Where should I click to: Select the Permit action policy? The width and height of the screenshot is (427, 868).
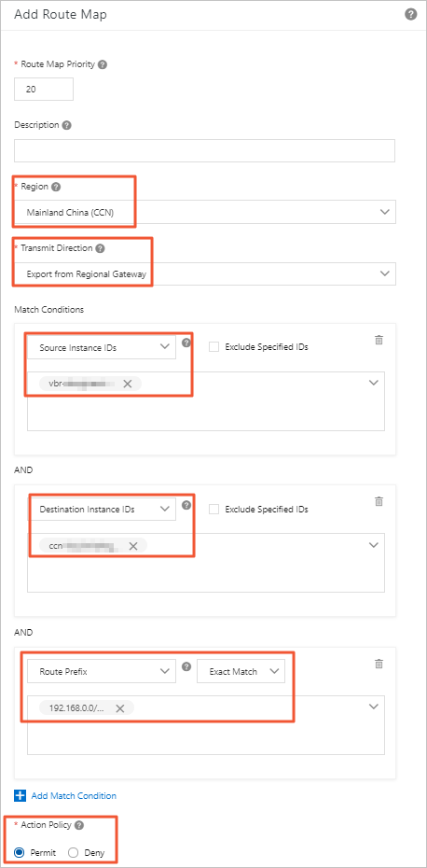(x=20, y=853)
